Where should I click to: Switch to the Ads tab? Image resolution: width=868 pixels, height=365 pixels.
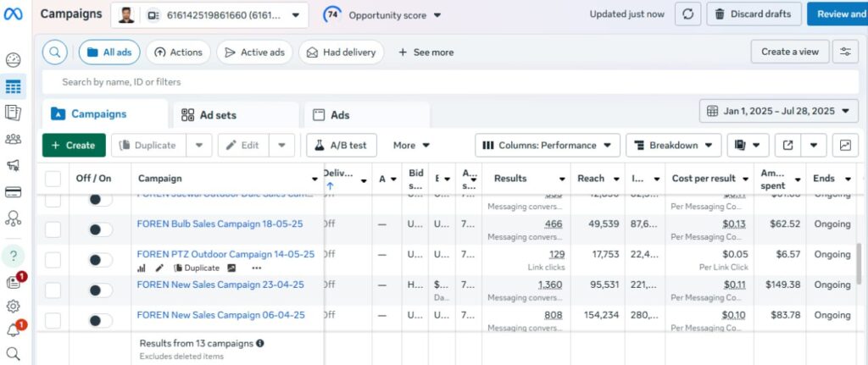tap(340, 115)
